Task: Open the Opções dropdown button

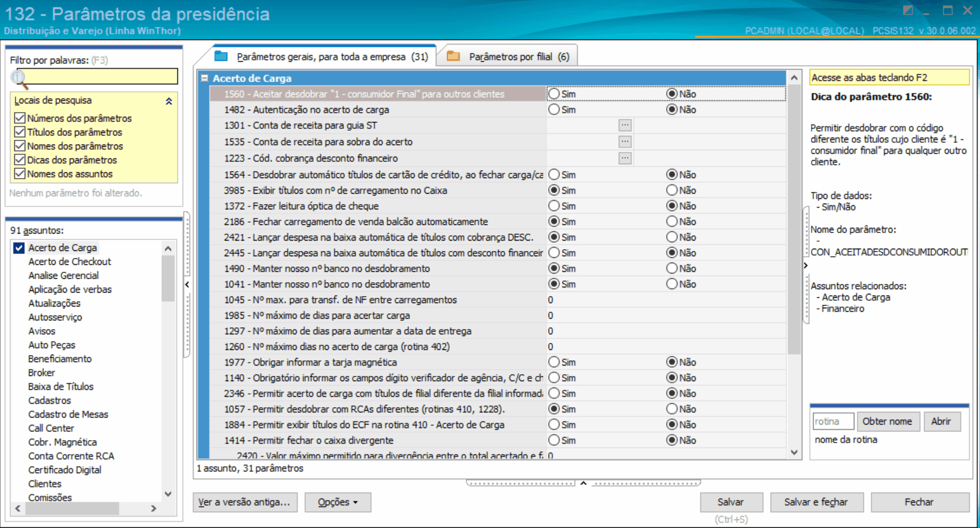Action: (x=338, y=502)
